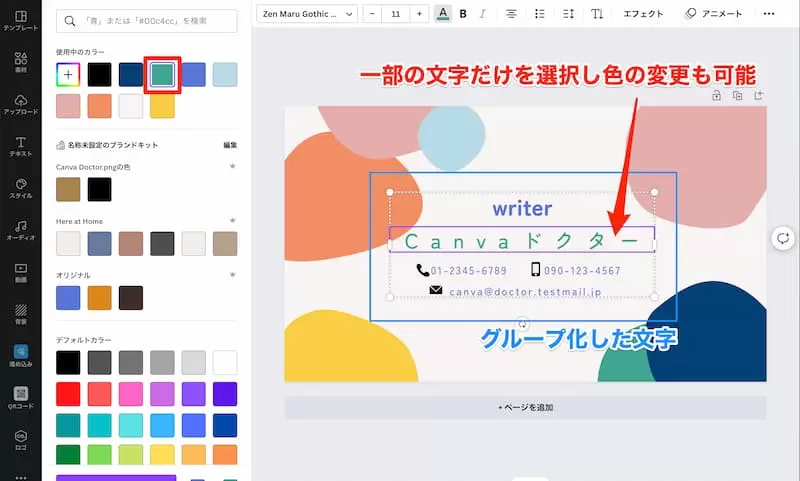The width and height of the screenshot is (800, 481).
Task: Click the brand kit icon beside 名称未設定のブランドキット
Action: click(x=60, y=145)
